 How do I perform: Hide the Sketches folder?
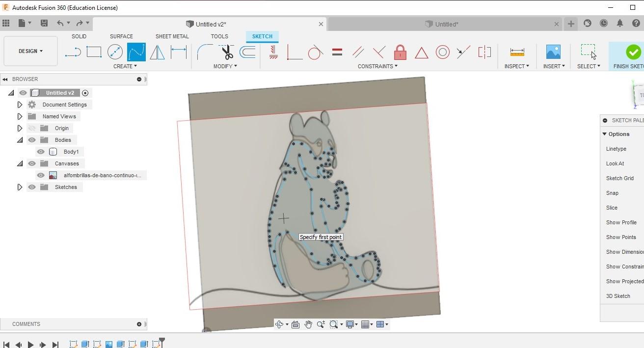pyautogui.click(x=32, y=187)
